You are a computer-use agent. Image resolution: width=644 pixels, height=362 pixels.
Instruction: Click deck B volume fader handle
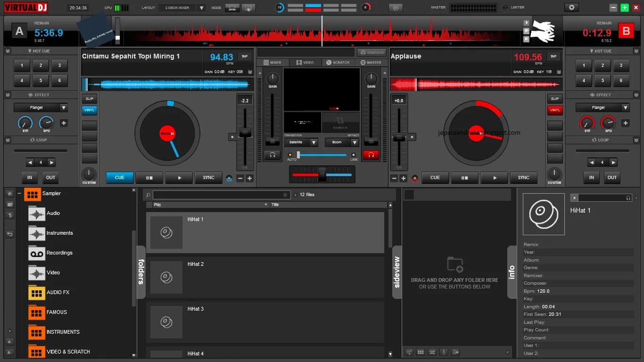(x=371, y=141)
